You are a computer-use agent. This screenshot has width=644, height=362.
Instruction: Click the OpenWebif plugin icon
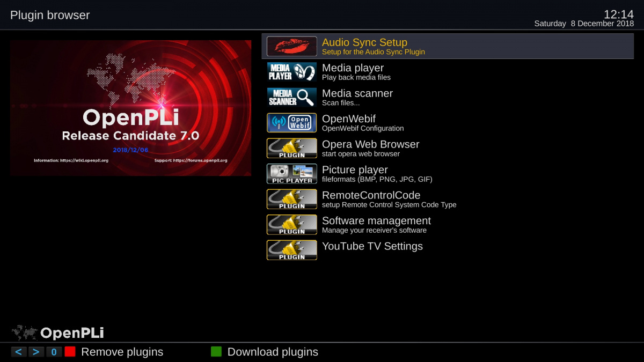coord(292,123)
